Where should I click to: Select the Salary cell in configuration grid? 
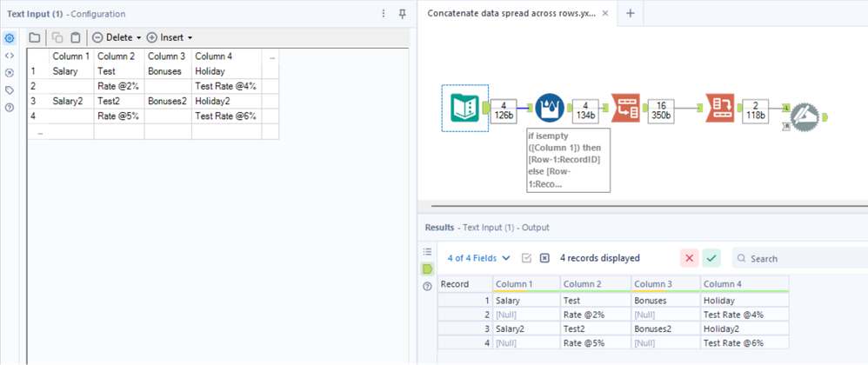point(72,71)
